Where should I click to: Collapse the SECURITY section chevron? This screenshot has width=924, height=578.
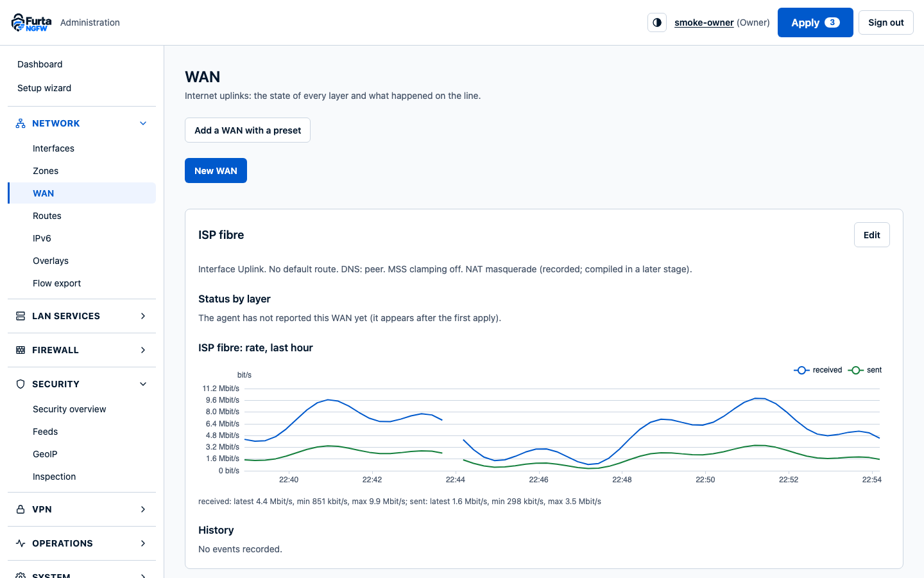tap(143, 384)
